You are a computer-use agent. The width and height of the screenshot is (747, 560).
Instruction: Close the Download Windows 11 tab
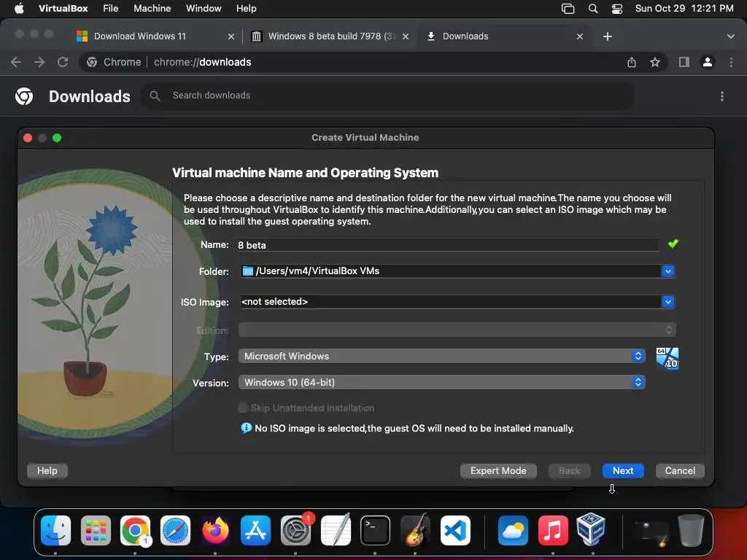(231, 36)
